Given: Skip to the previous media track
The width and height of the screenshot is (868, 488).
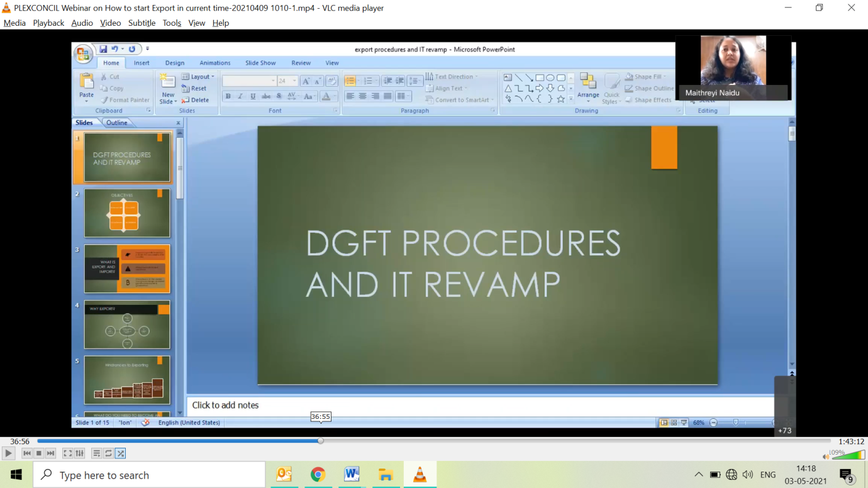Looking at the screenshot, I should [x=26, y=453].
